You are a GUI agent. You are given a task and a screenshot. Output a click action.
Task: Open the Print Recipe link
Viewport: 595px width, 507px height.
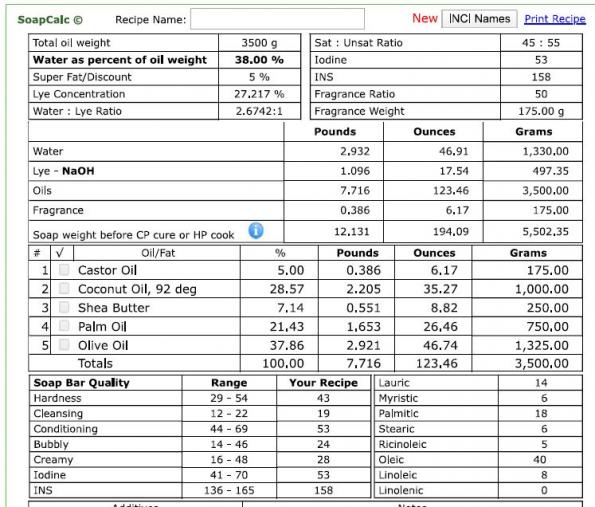coord(555,19)
